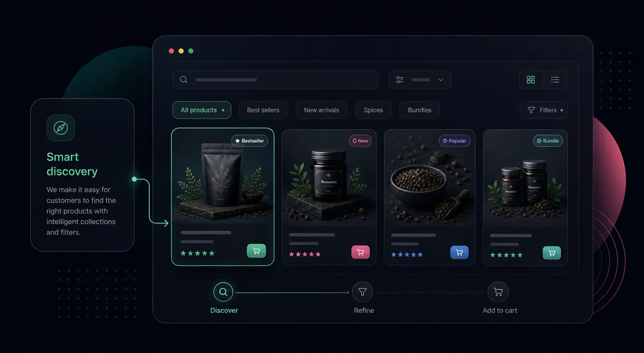Click the red window close dot
644x353 pixels.
tap(171, 51)
